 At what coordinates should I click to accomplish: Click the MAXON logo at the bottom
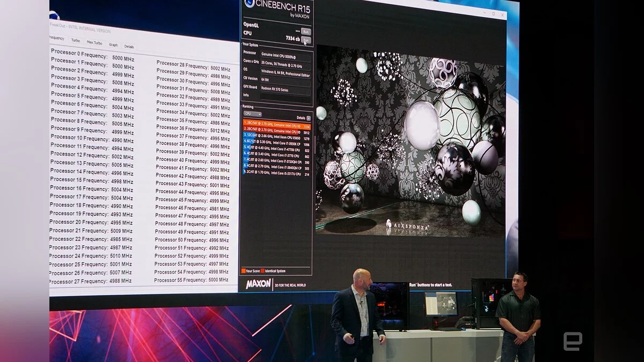click(259, 284)
